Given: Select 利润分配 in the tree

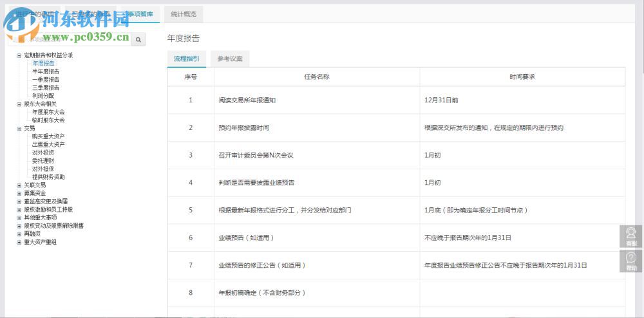Looking at the screenshot, I should 43,96.
